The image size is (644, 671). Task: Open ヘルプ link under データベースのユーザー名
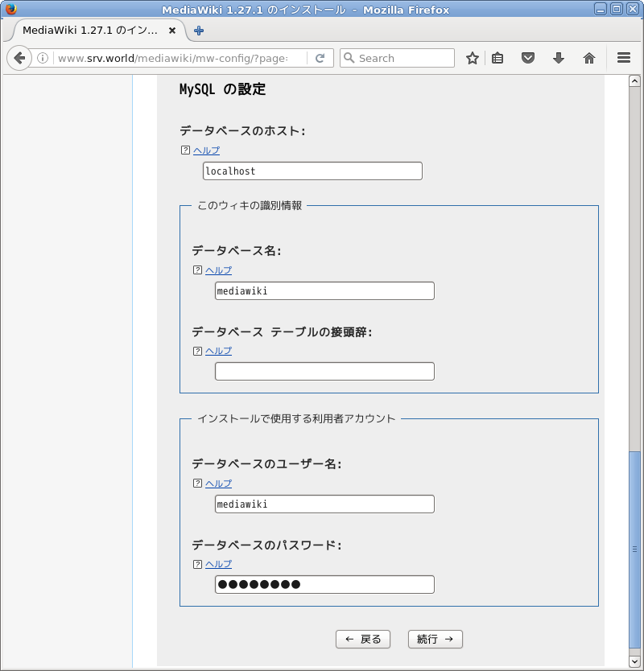click(x=218, y=484)
